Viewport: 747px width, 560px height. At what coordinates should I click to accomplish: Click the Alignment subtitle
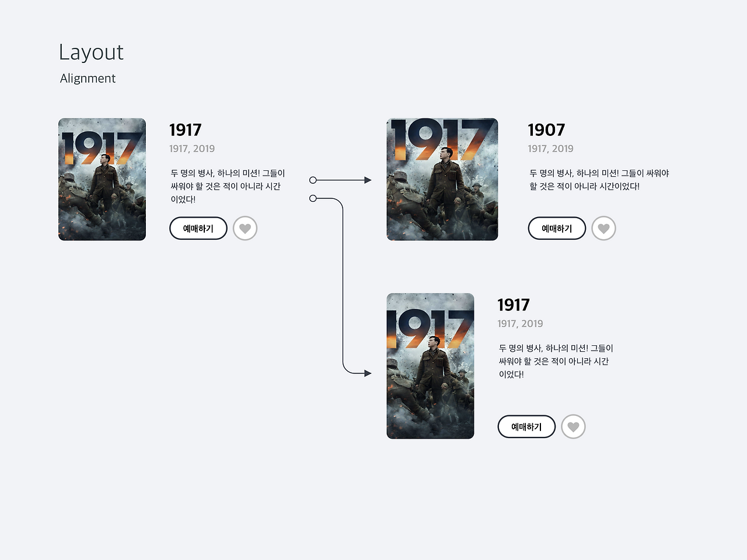(x=88, y=78)
